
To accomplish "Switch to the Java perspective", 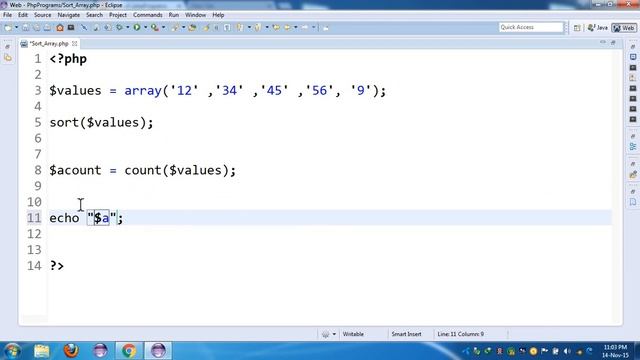I will click(598, 28).
